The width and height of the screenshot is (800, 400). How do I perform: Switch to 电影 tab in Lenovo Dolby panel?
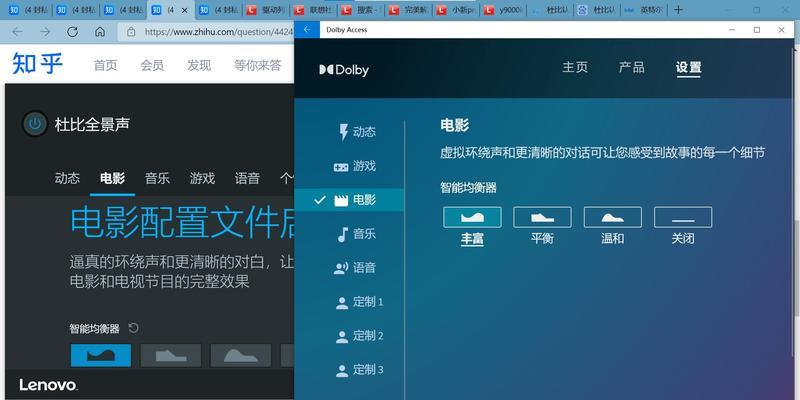point(112,178)
